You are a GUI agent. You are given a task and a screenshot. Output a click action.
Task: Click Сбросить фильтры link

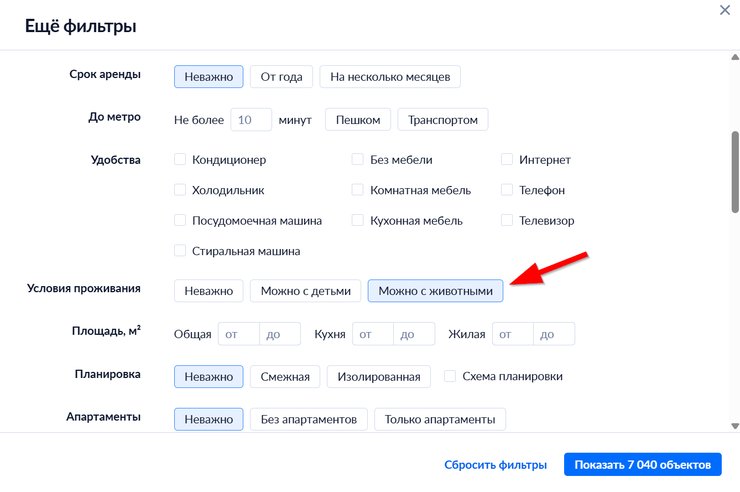coord(495,465)
